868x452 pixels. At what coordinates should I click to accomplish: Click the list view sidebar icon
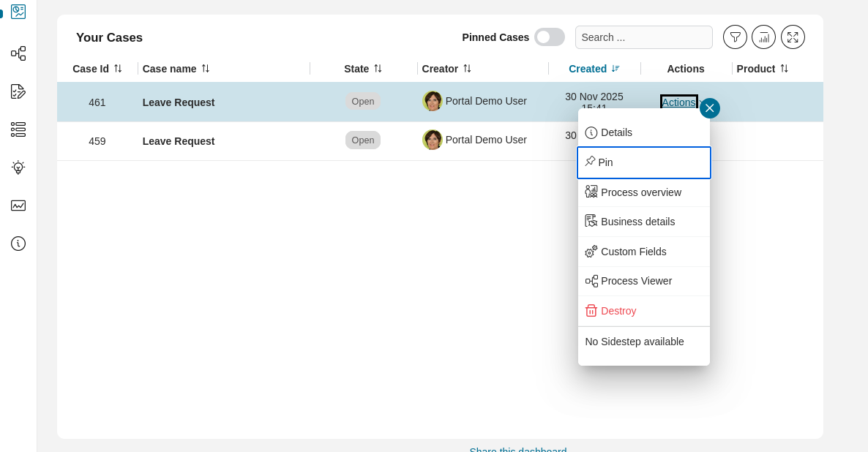(18, 129)
